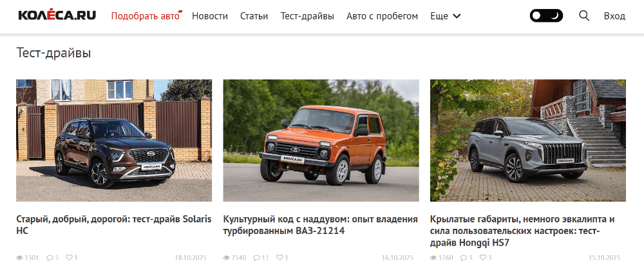Open the Подобрать авто menu item
Screen dimensions: 644x272
pos(146,16)
